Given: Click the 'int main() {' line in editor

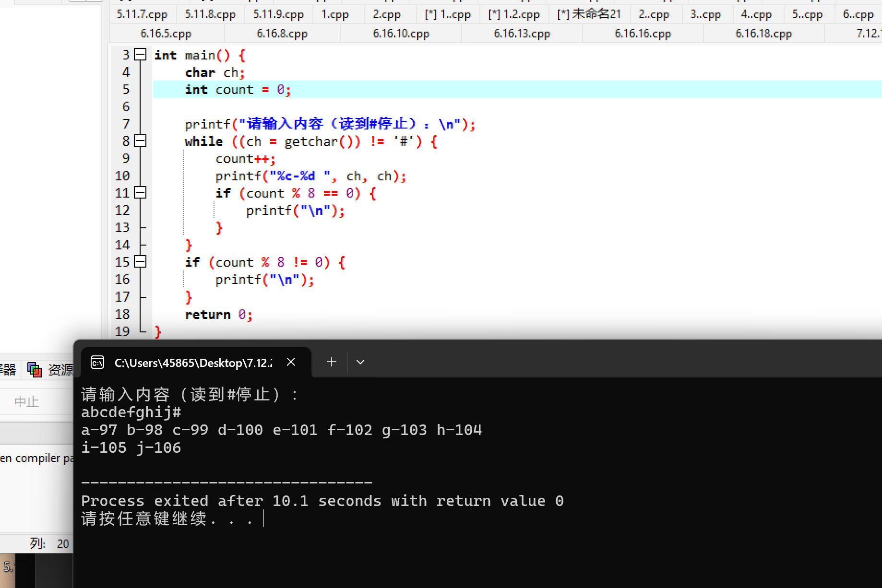Looking at the screenshot, I should (200, 55).
